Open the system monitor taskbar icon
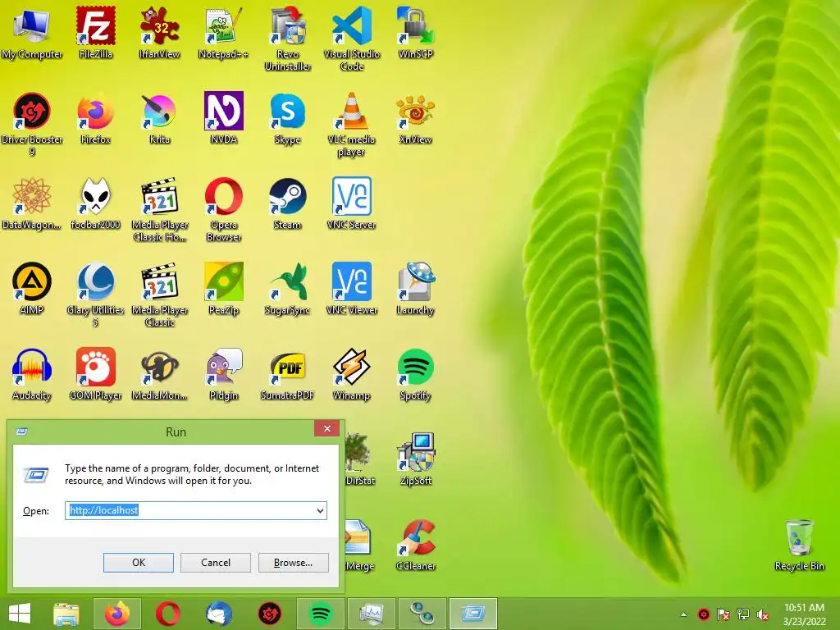This screenshot has width=840, height=630. tap(372, 614)
